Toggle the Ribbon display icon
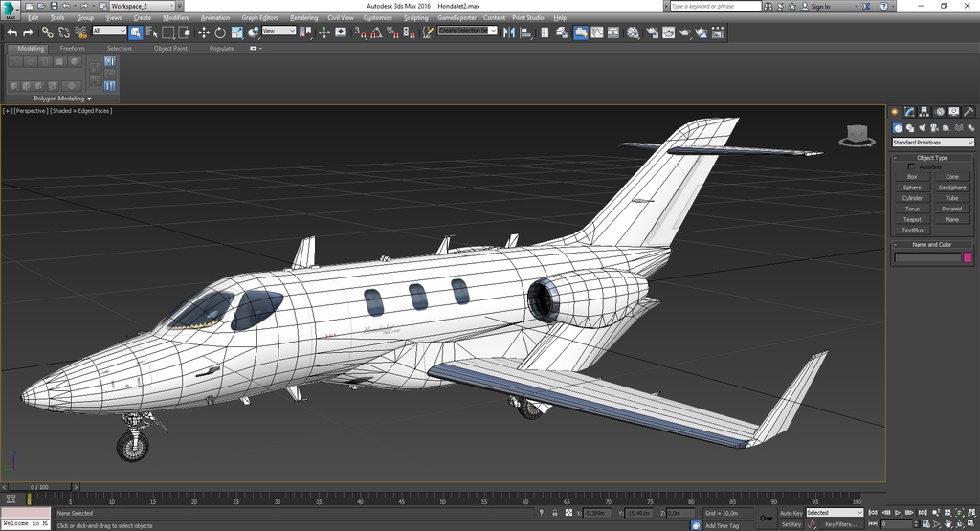The width and height of the screenshot is (980, 531). coord(581,33)
